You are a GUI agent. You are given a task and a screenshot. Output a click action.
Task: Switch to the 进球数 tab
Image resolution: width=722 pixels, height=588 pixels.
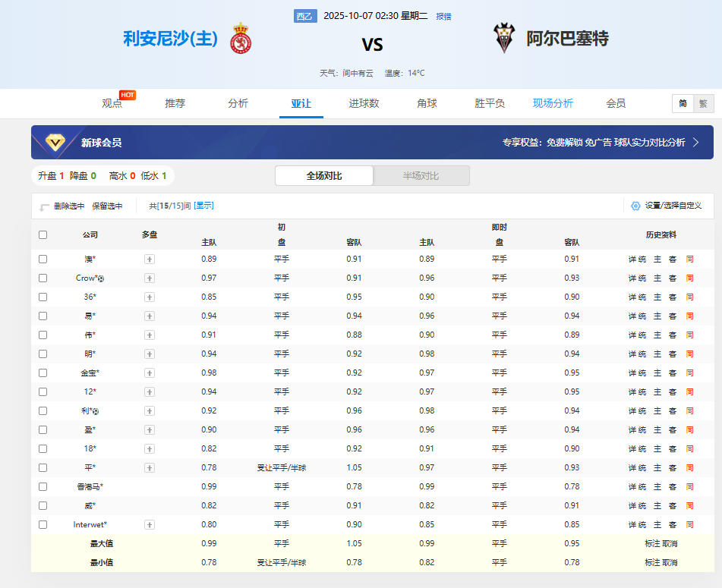coord(364,103)
